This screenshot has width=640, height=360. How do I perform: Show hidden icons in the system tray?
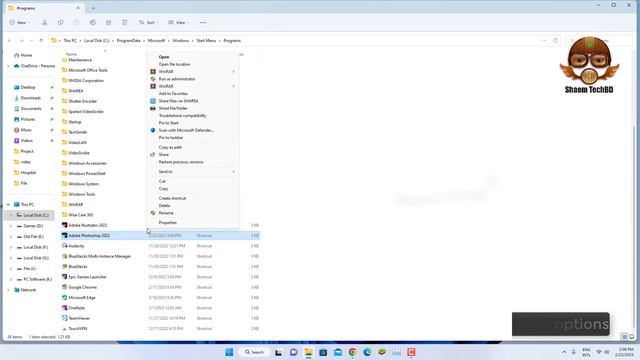tap(564, 352)
